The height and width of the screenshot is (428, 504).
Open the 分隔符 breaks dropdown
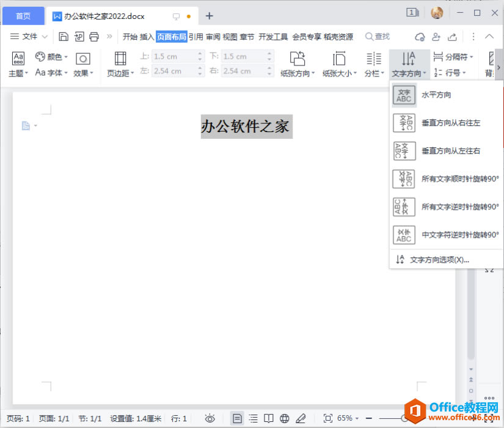(x=455, y=56)
